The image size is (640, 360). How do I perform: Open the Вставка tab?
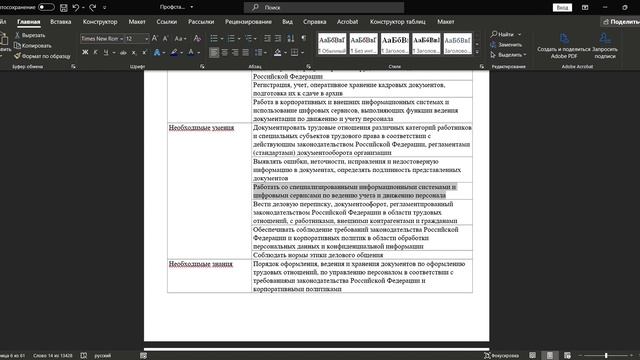coord(60,22)
